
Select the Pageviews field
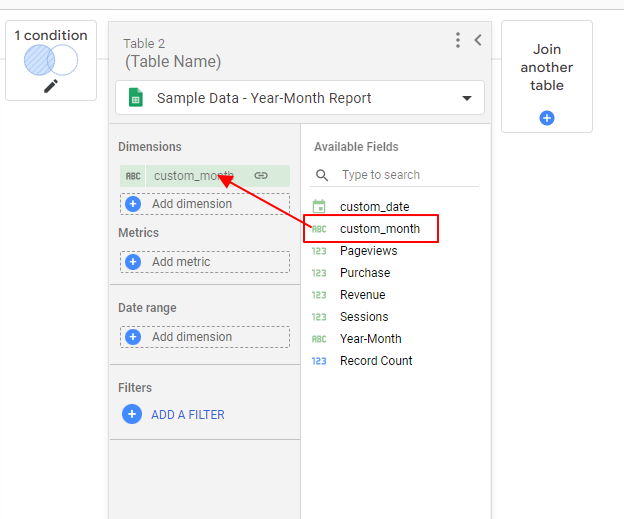[368, 251]
